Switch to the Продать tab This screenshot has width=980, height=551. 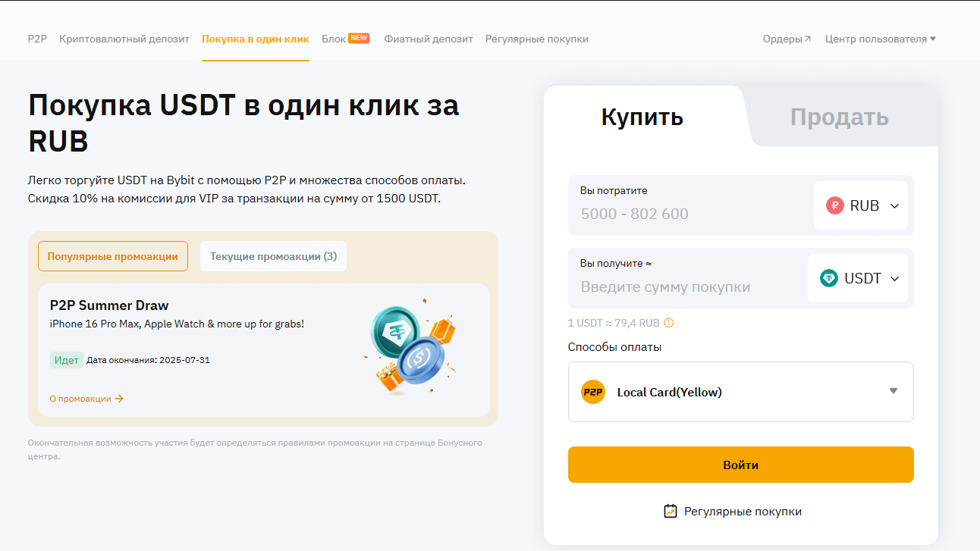coord(839,117)
